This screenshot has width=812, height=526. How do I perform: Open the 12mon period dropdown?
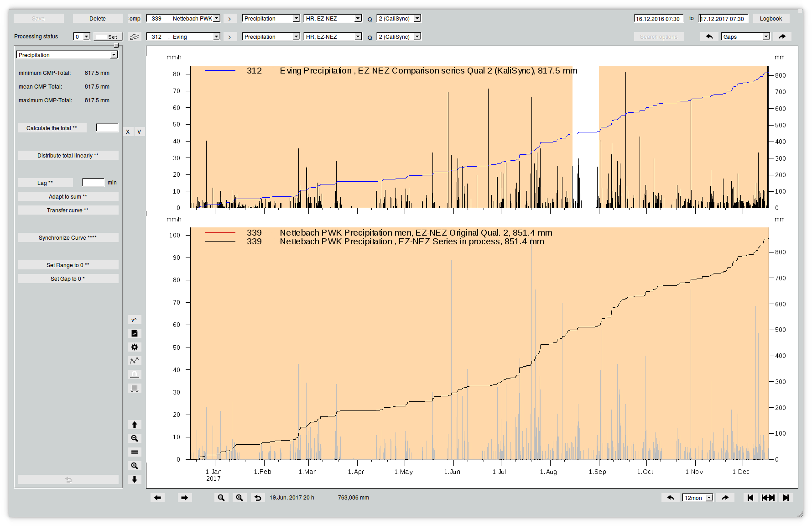697,498
